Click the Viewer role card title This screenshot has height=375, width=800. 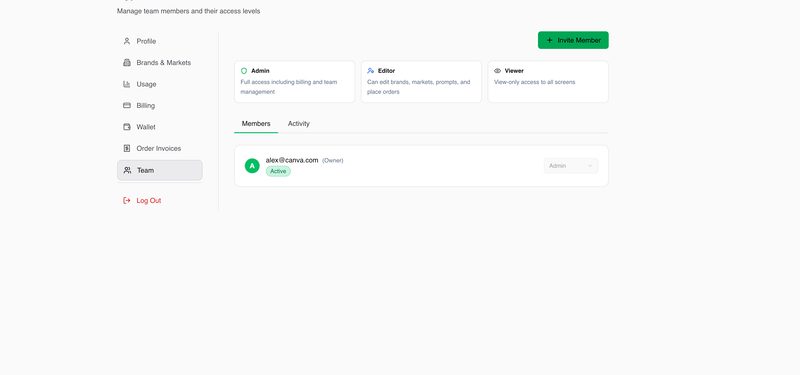[514, 71]
